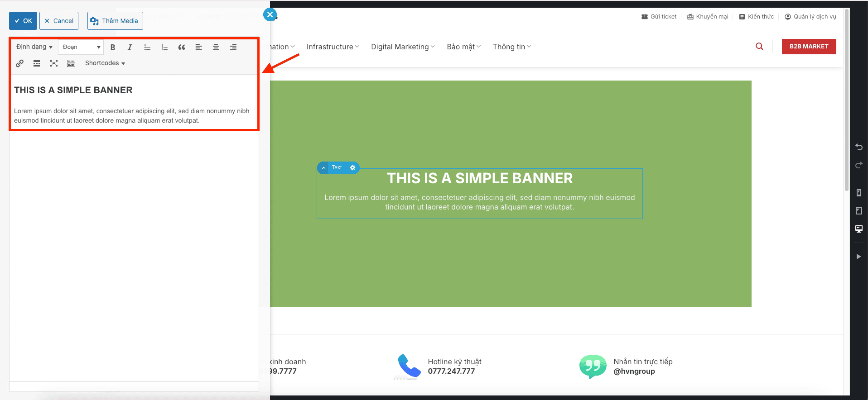Screen dimensions: 868x400
Task: Open settings gear on Text element
Action: [x=352, y=167]
